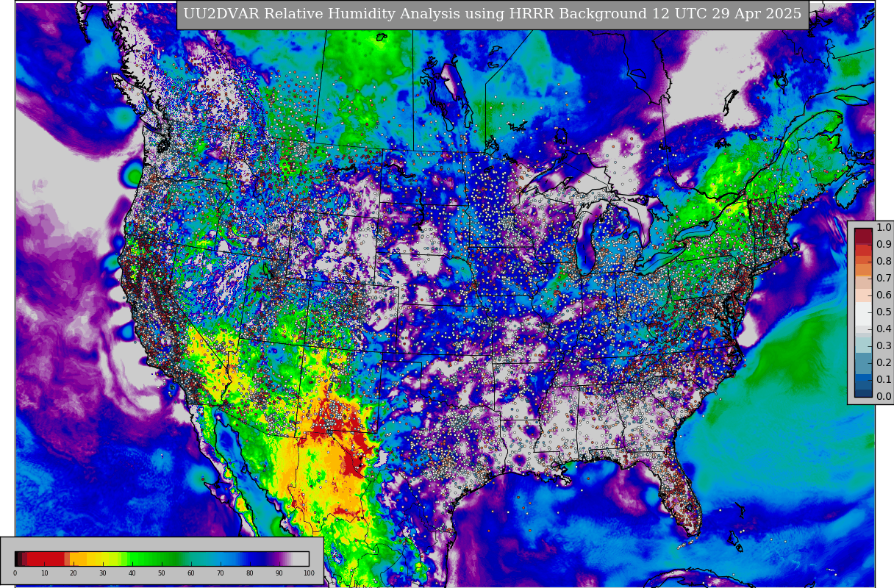Click the '0.3' label on the vertical legend

coord(884,346)
